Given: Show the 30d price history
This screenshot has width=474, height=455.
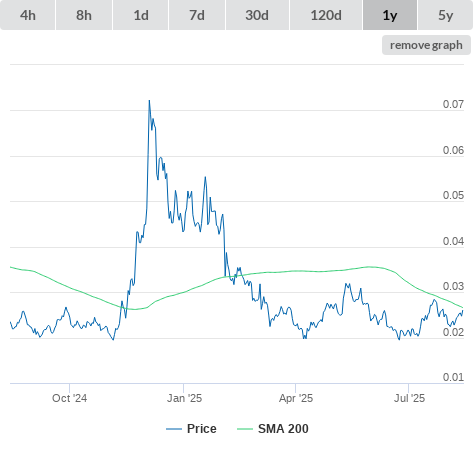Looking at the screenshot, I should [x=257, y=15].
